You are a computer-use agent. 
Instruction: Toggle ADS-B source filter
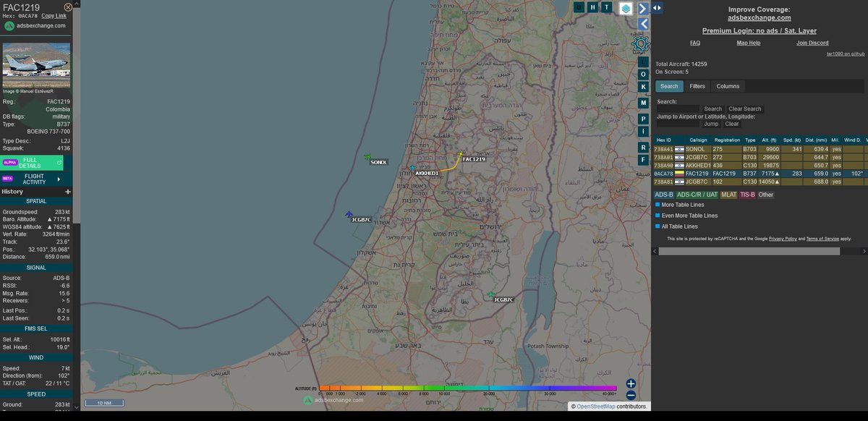[x=664, y=195]
